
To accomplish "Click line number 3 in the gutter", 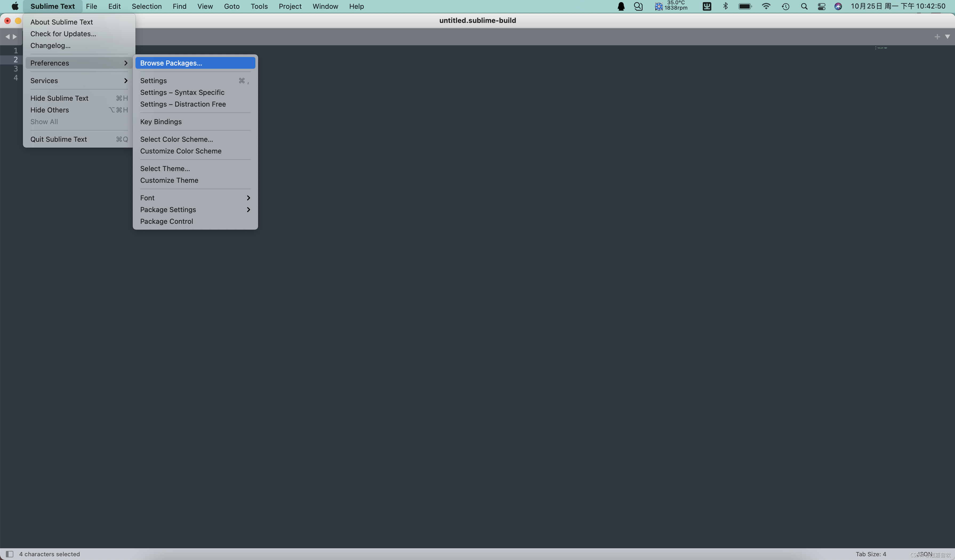I will (x=15, y=68).
